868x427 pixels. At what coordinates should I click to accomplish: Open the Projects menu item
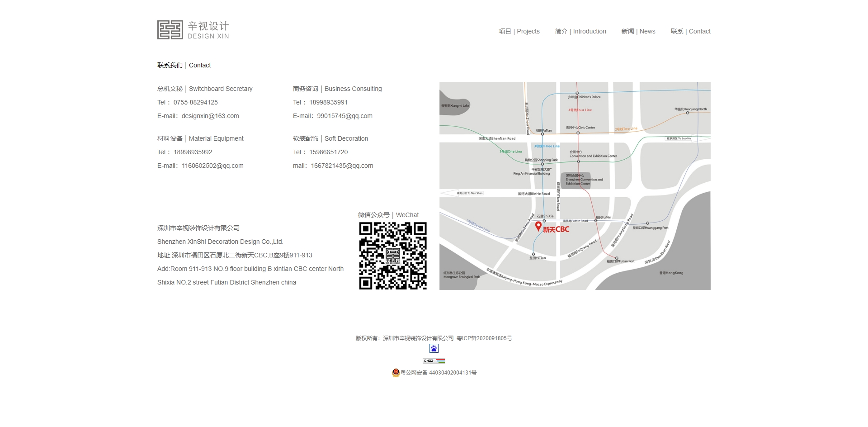click(x=519, y=31)
